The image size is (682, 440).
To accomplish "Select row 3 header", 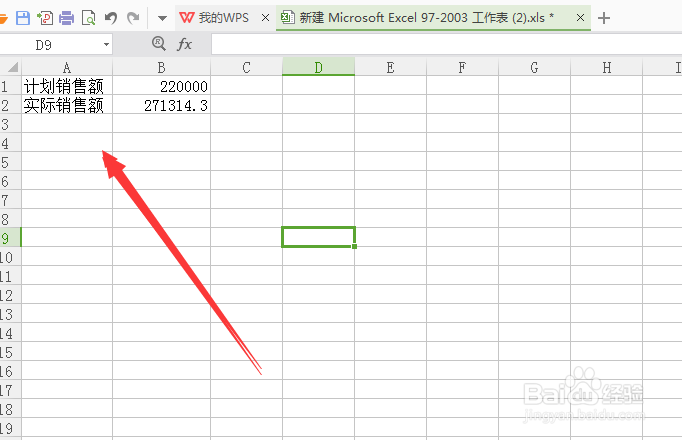I will [x=10, y=124].
